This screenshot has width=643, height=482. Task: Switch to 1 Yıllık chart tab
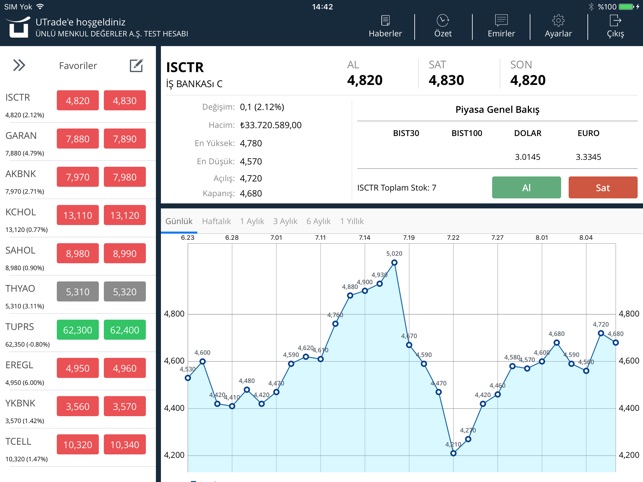tap(351, 221)
